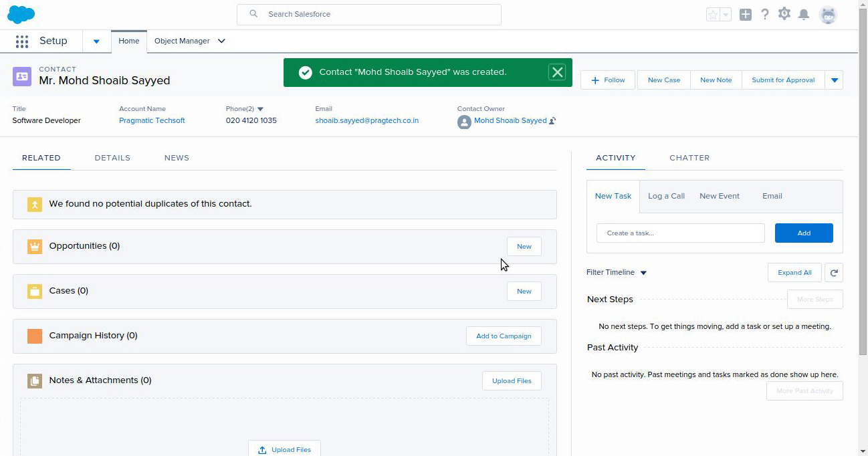The image size is (868, 456).
Task: Select the Activity tab
Action: pyautogui.click(x=616, y=158)
